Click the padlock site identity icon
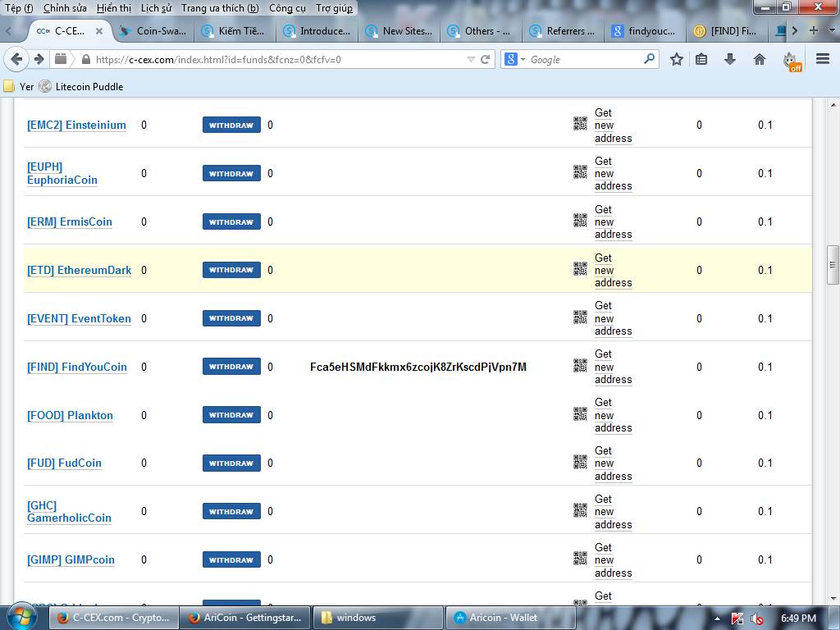Viewport: 840px width, 630px height. pos(85,59)
